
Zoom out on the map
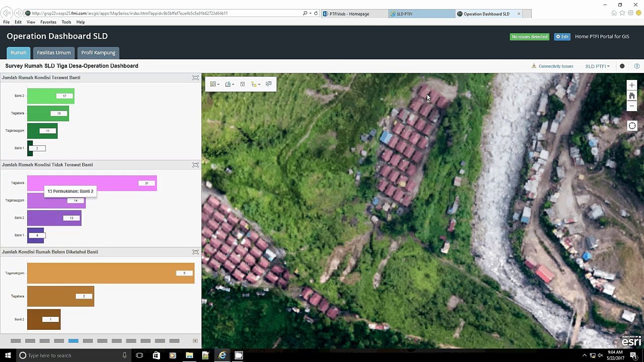pos(632,106)
